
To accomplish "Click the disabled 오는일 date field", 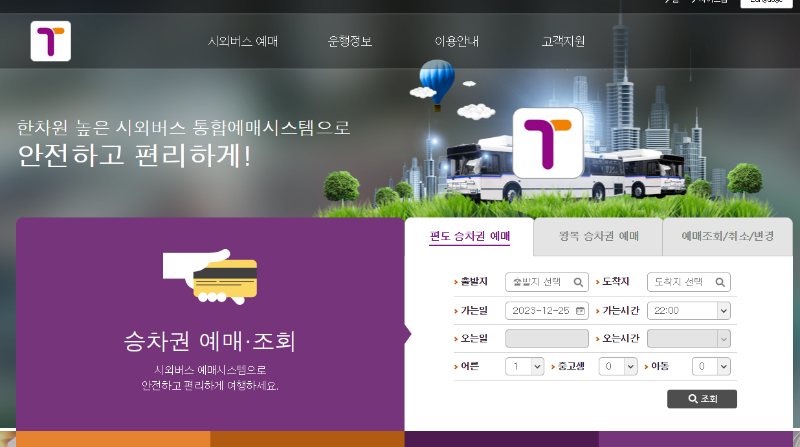I will pyautogui.click(x=546, y=338).
